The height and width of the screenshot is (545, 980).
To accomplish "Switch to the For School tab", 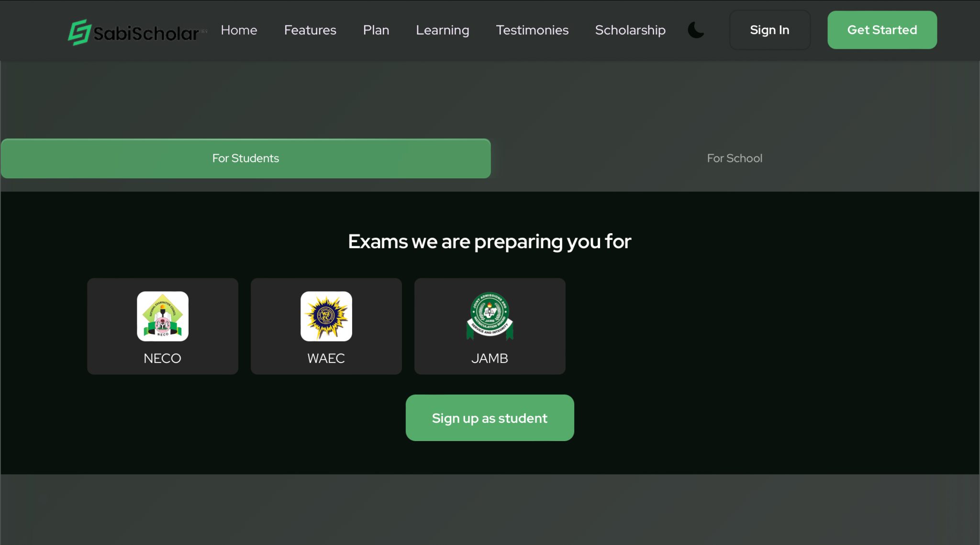I will (735, 159).
